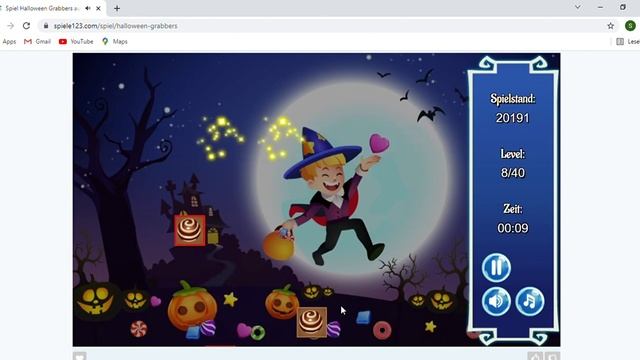Click the score value 20191
The width and height of the screenshot is (640, 360).
[513, 118]
